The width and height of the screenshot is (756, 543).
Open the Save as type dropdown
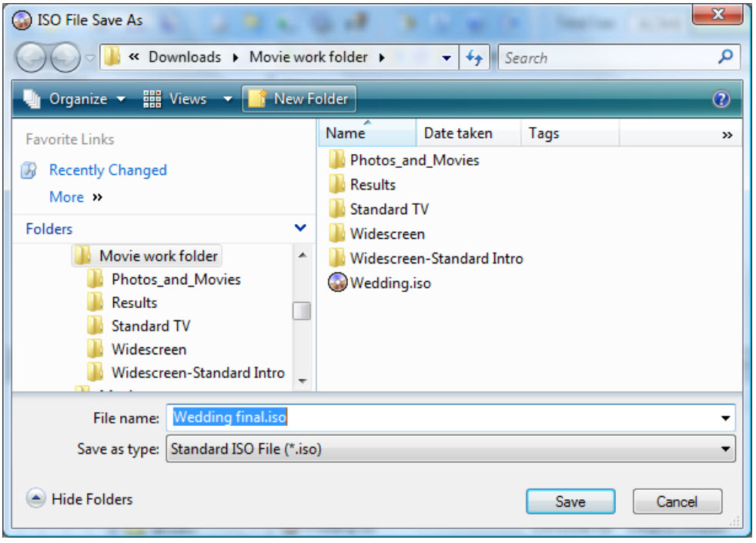pyautogui.click(x=450, y=449)
